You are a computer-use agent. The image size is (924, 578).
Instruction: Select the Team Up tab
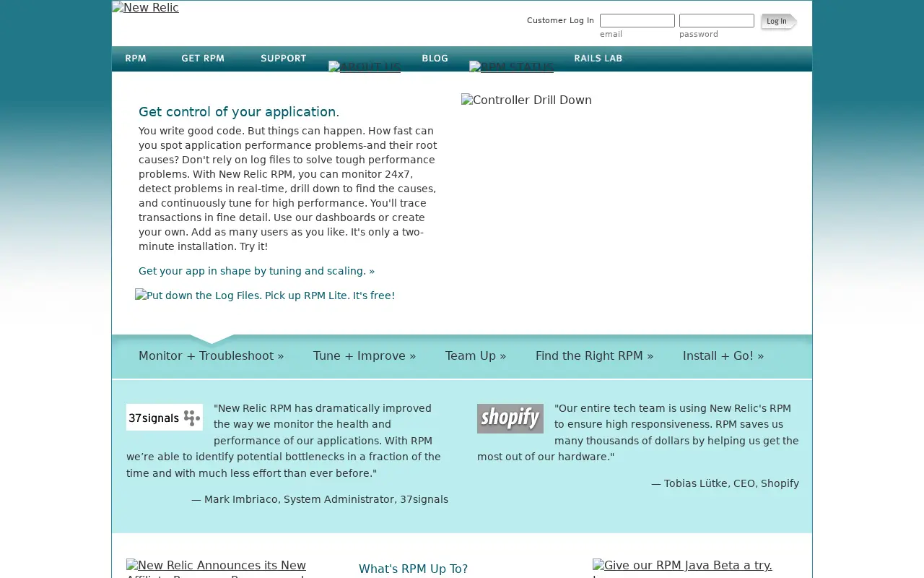[476, 355]
